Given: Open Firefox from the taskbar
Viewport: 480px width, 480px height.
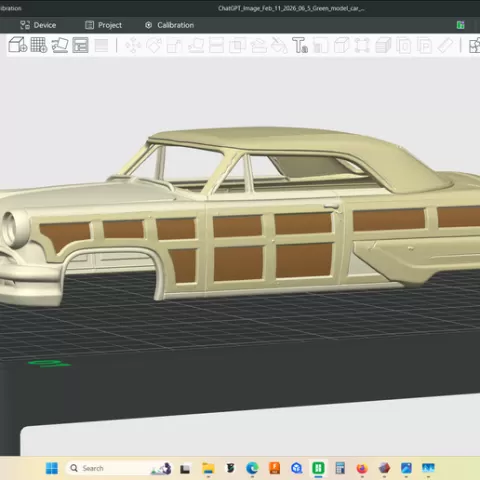Looking at the screenshot, I should (x=362, y=468).
